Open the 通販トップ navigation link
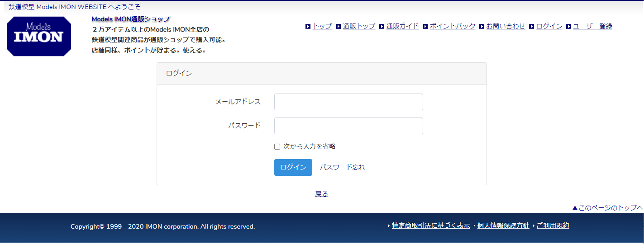 [359, 26]
